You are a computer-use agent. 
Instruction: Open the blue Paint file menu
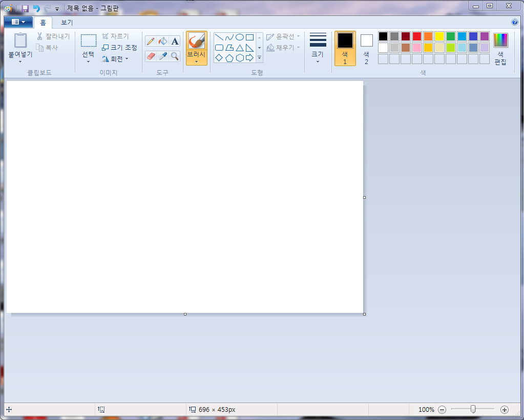click(18, 22)
